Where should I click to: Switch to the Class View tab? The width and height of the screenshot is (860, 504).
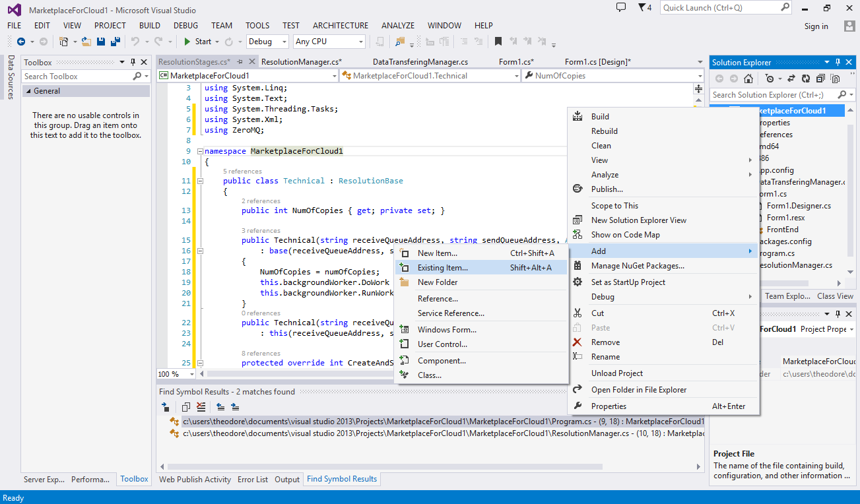[x=835, y=296]
